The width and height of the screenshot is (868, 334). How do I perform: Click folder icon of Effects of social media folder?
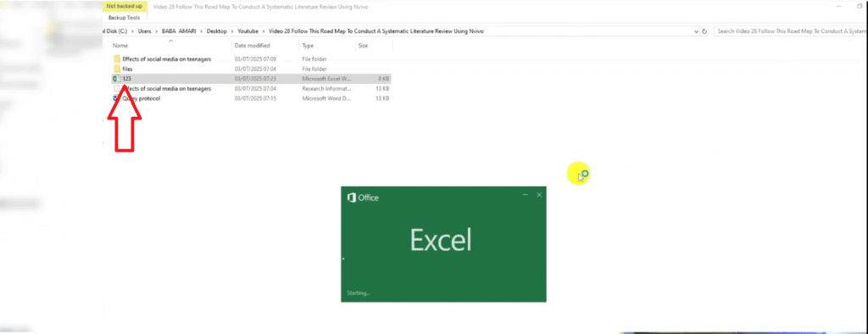[117, 58]
